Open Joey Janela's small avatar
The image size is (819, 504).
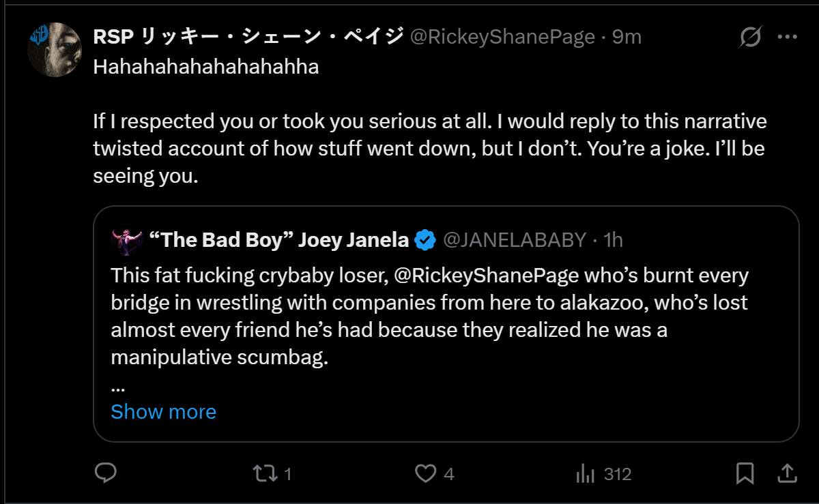point(126,239)
